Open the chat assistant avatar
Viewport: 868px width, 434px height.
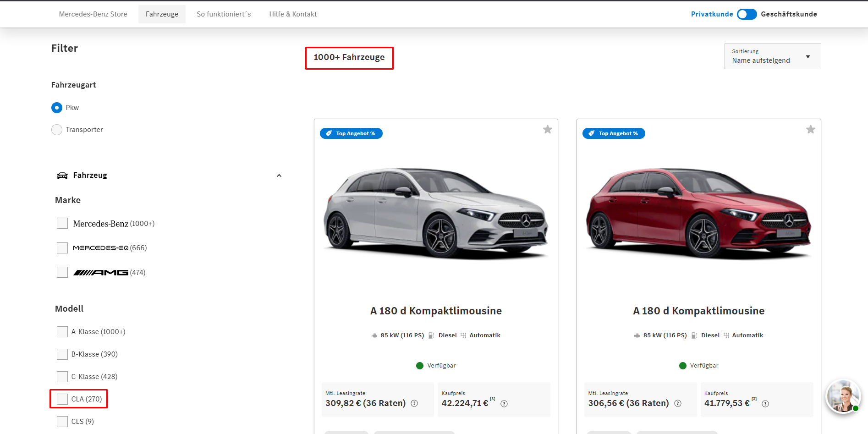coord(843,396)
